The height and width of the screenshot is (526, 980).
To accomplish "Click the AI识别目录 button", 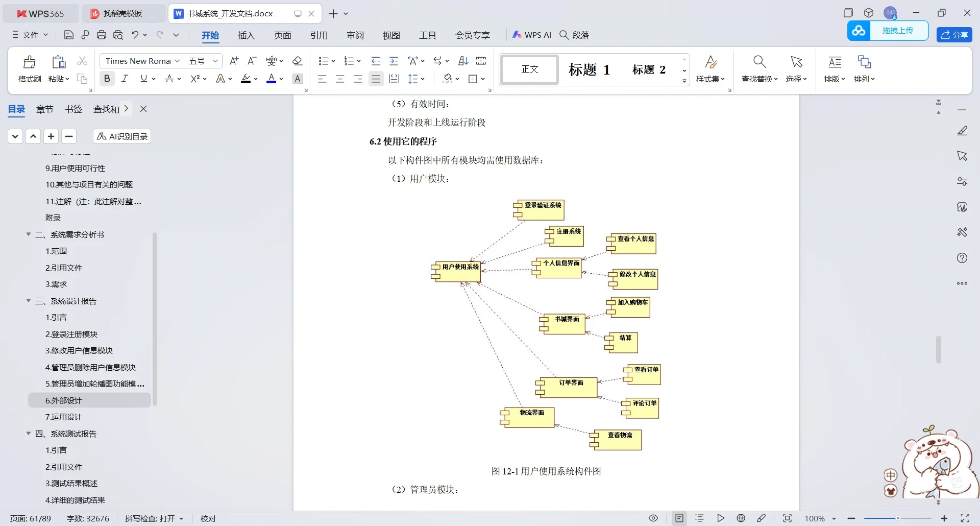I will 121,136.
